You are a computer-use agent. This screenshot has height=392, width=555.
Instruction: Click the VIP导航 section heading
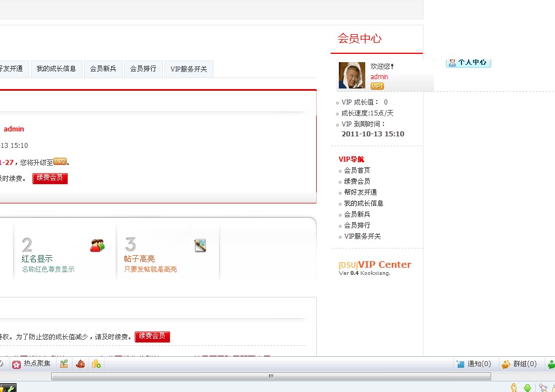pyautogui.click(x=351, y=159)
